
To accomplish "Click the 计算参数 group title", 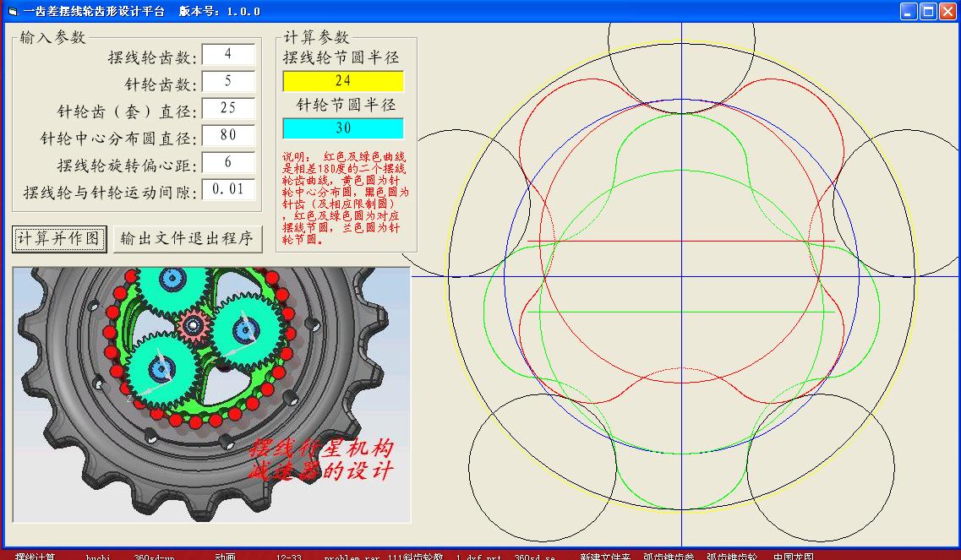I will 316,37.
